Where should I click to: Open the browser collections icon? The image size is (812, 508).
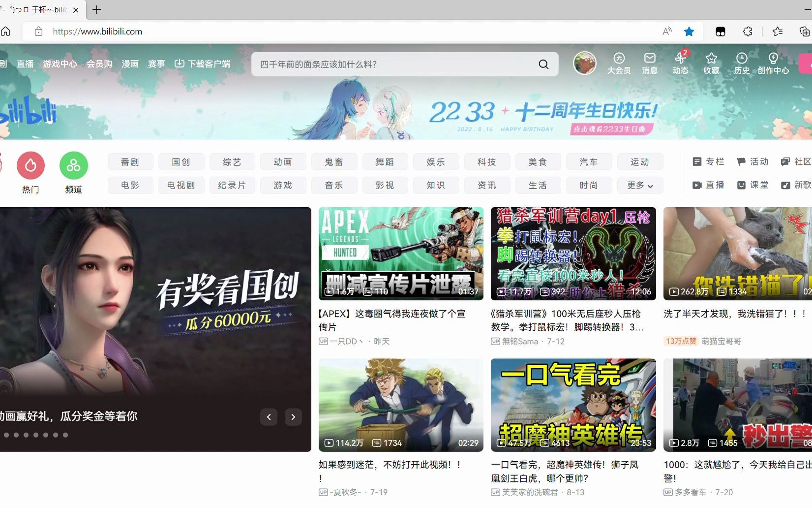point(805,32)
